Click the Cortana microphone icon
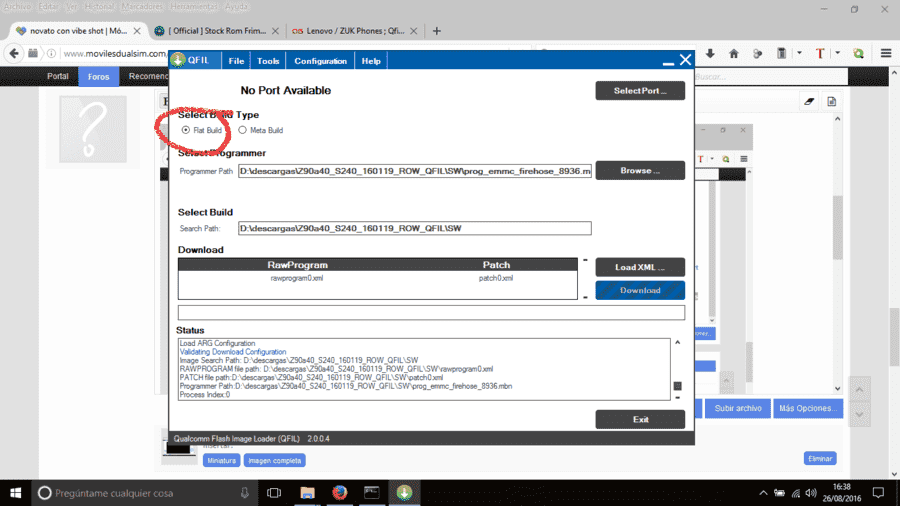Image resolution: width=900 pixels, height=506 pixels. point(245,493)
